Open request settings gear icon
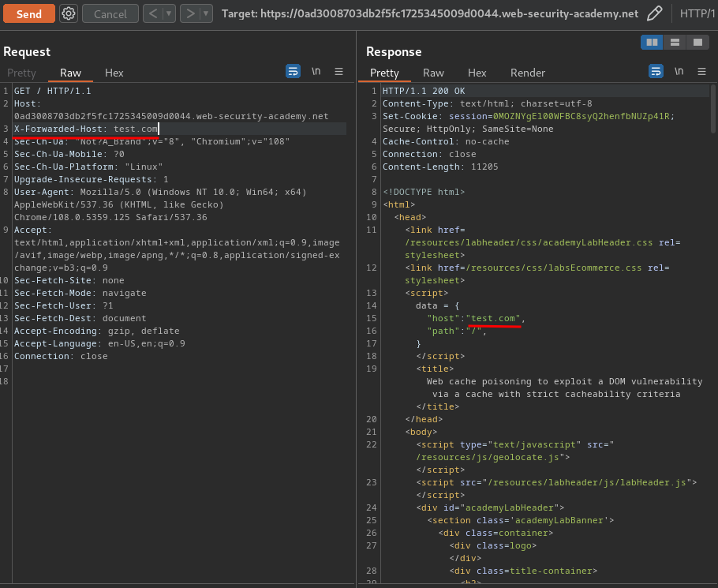This screenshot has height=588, width=718. tap(69, 13)
